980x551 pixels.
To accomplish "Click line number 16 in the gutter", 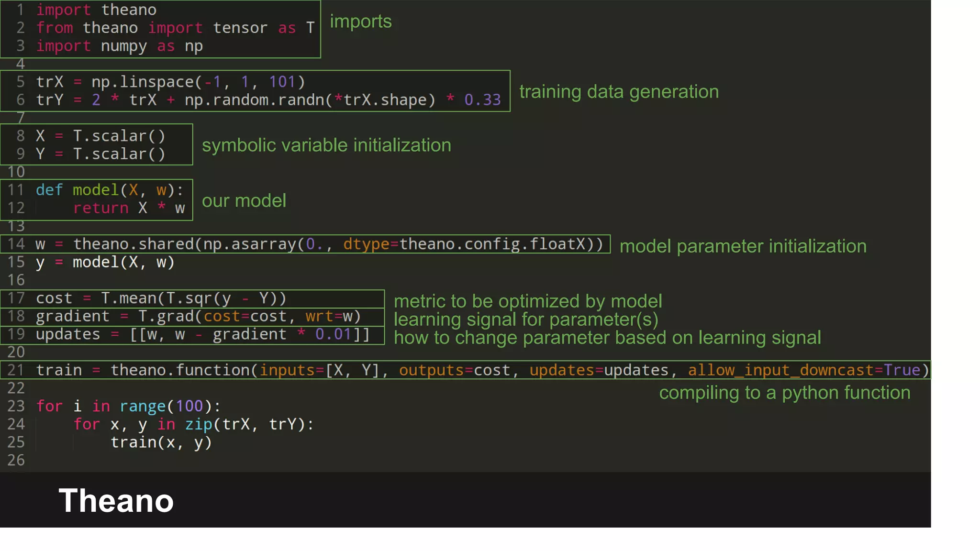I will point(16,280).
